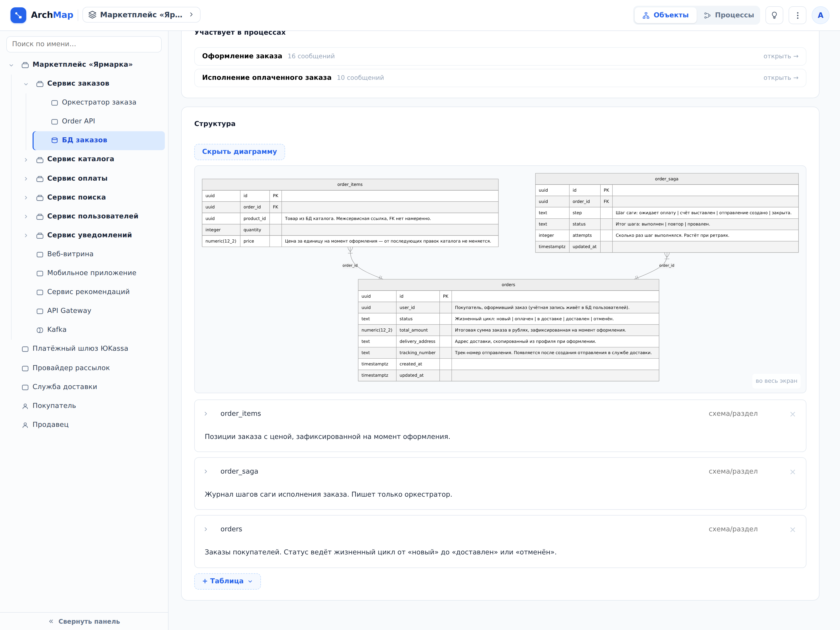The height and width of the screenshot is (630, 840).
Task: Click the person icon next to Покупатель
Action: pos(25,406)
